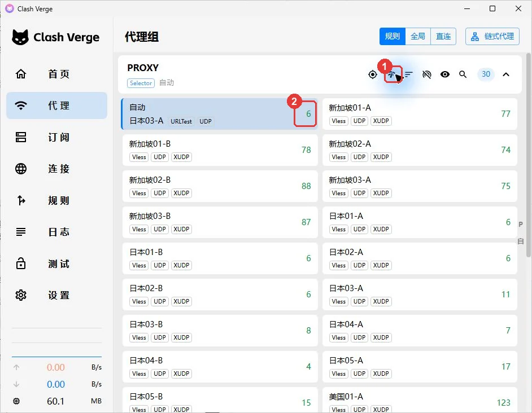The width and height of the screenshot is (532, 413).
Task: Retest delay 17 of 日本05-A
Action: point(505,367)
